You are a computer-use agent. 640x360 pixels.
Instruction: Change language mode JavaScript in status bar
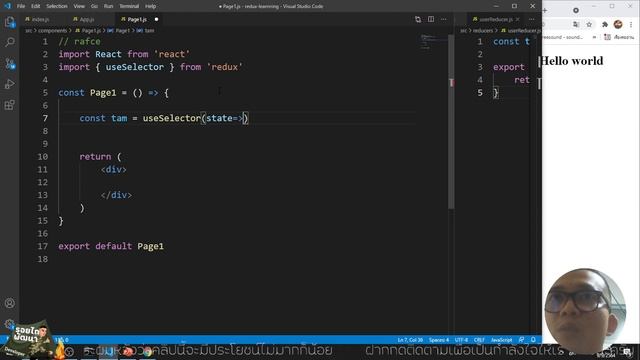point(501,340)
